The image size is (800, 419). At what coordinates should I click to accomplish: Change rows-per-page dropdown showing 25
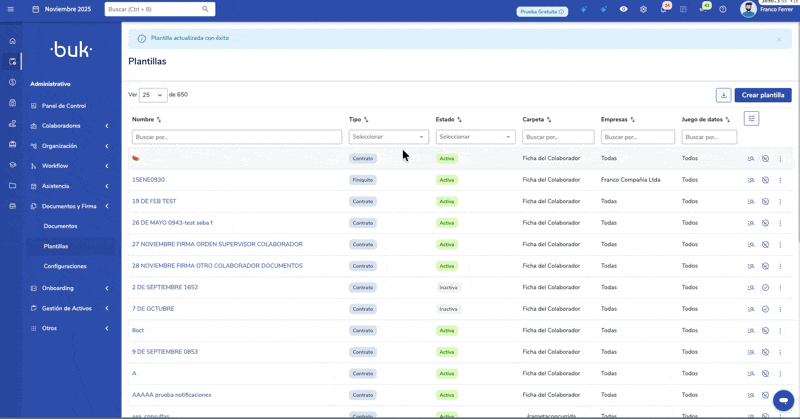pyautogui.click(x=152, y=95)
